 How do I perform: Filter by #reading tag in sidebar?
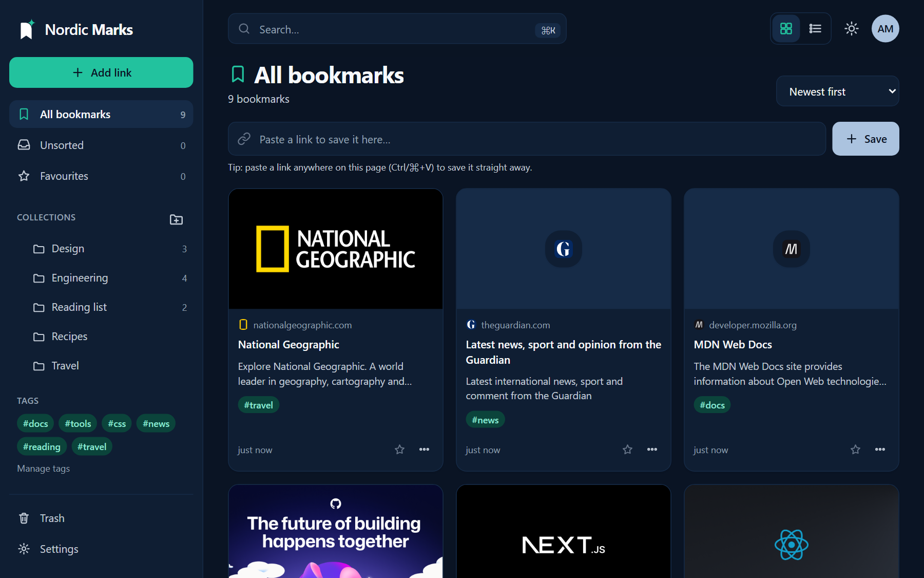tap(42, 446)
